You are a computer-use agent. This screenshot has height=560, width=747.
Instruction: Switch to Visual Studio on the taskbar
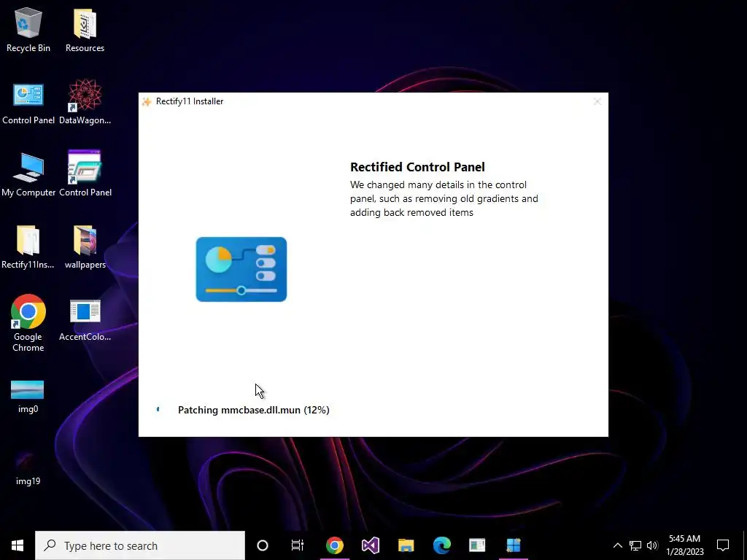(370, 545)
